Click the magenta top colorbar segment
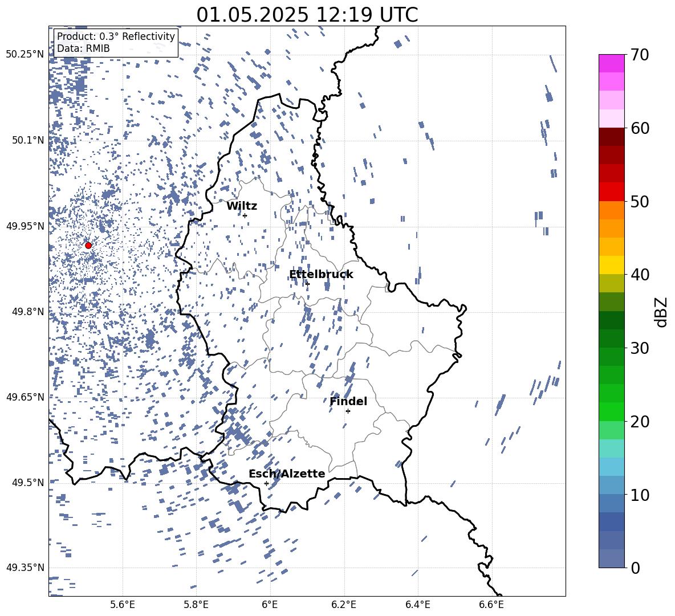This screenshot has width=675, height=616. (611, 63)
